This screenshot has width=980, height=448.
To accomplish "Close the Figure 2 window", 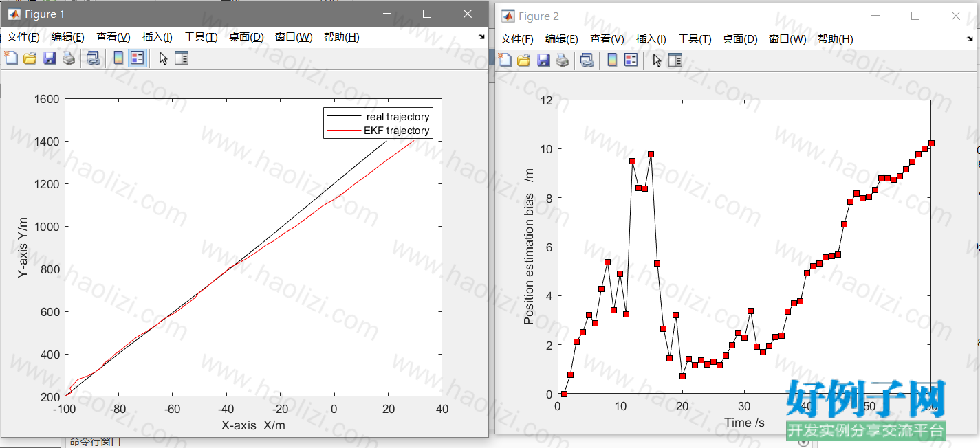I will tap(956, 16).
